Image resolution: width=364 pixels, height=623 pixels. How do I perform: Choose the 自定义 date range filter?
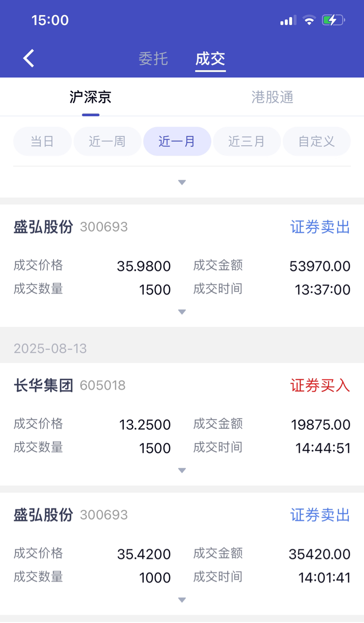[317, 141]
